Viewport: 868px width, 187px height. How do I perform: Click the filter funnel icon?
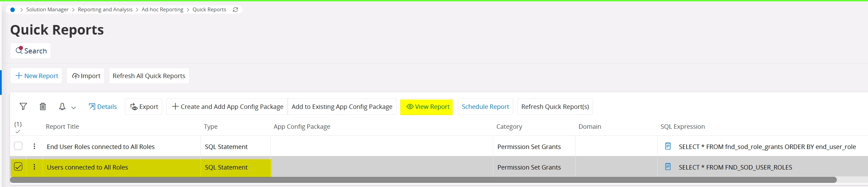click(x=23, y=107)
